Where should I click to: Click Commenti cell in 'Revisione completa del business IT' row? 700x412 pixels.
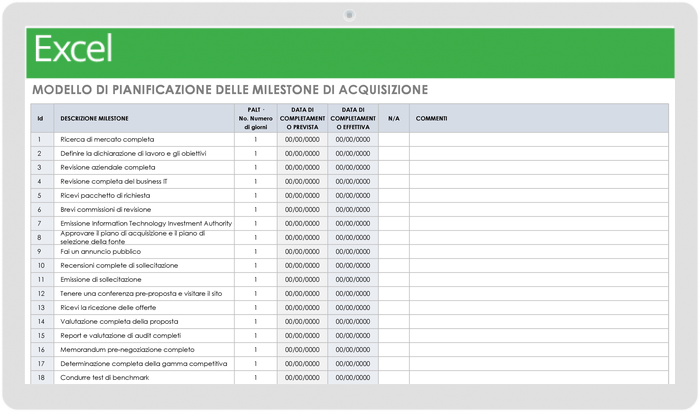(x=539, y=181)
